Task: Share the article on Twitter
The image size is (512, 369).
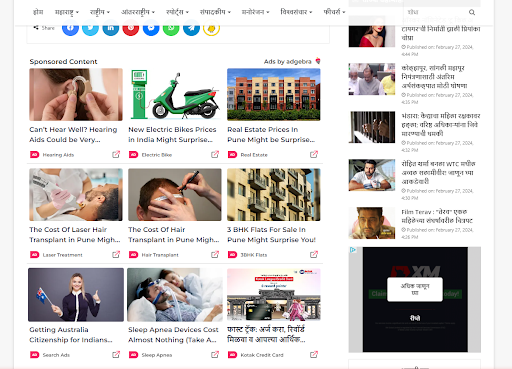Action: [90, 28]
